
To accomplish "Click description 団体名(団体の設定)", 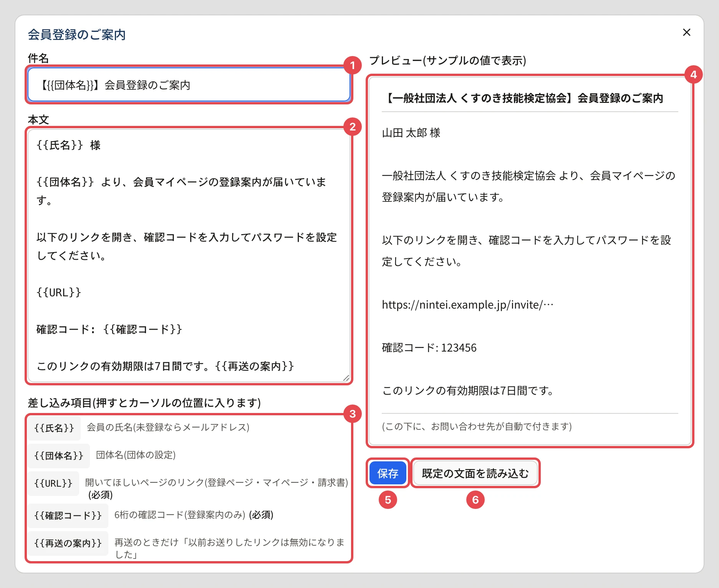I will pyautogui.click(x=136, y=455).
